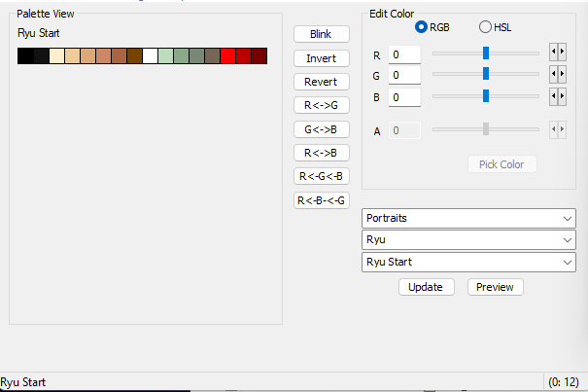Viewport: 588px width, 392px height.
Task: Click the G<->B swap button
Action: click(322, 129)
